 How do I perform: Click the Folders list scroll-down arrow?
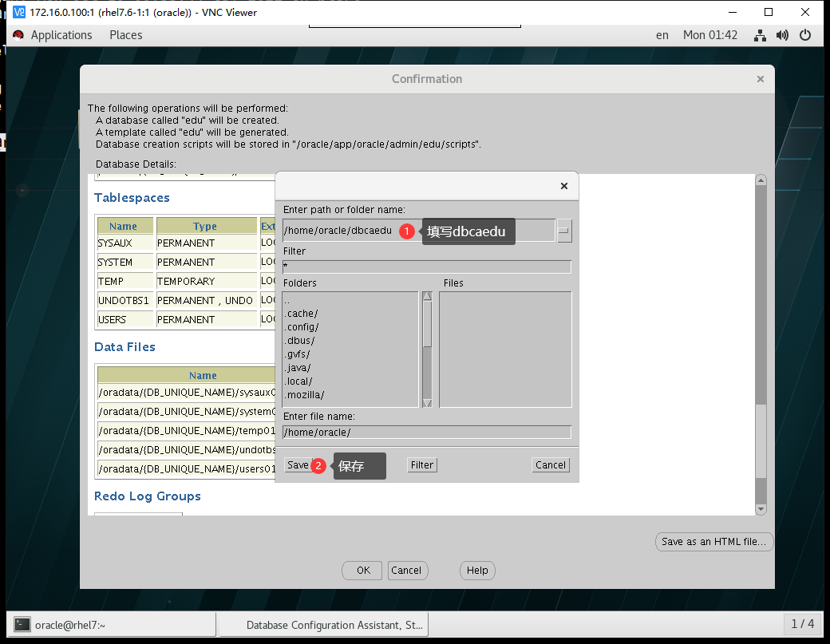428,403
